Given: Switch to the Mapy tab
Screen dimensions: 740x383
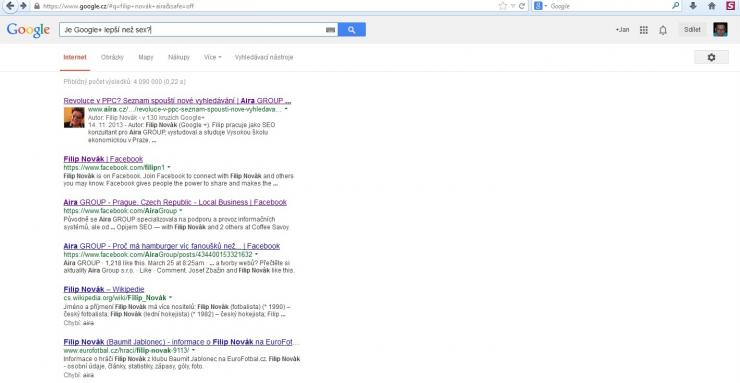Looking at the screenshot, I should [146, 57].
